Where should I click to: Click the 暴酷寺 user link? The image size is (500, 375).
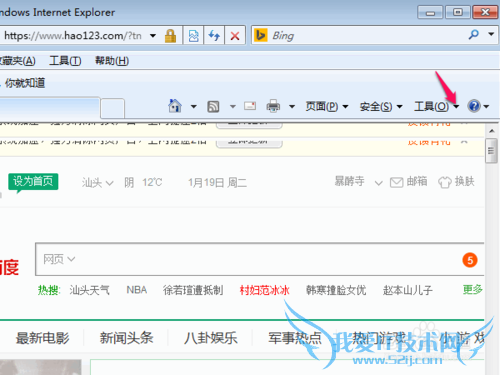[349, 181]
